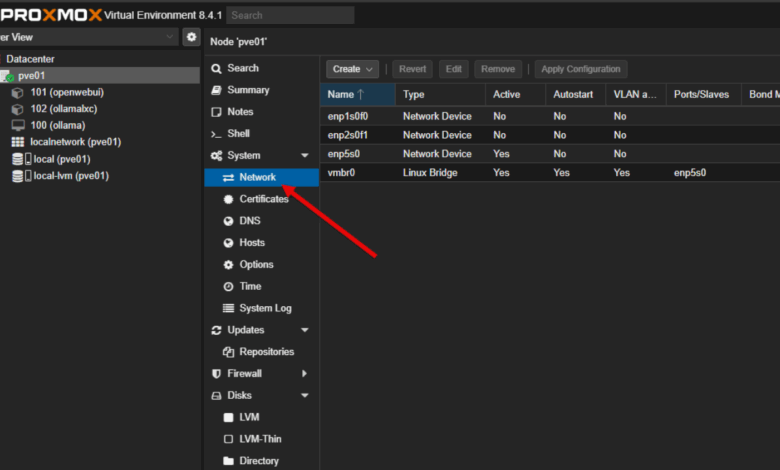This screenshot has height=470, width=780.
Task: Click the VM monitor icon for 100 (ollama)
Action: point(18,125)
